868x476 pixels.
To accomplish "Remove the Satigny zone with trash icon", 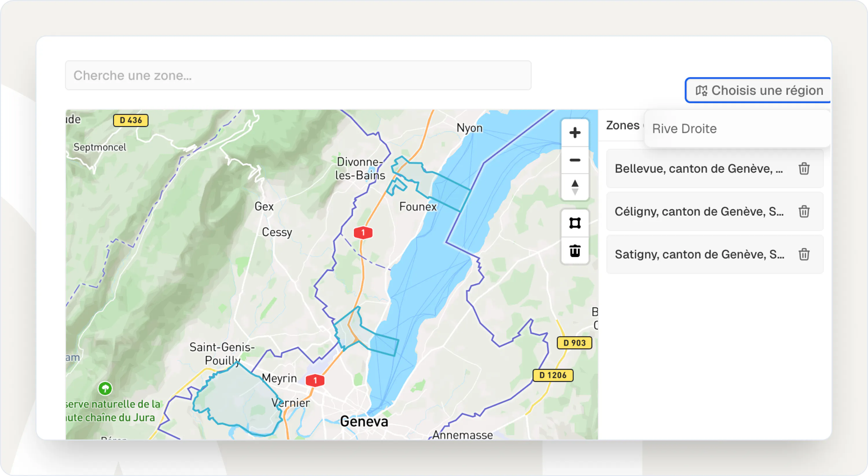I will [x=804, y=255].
